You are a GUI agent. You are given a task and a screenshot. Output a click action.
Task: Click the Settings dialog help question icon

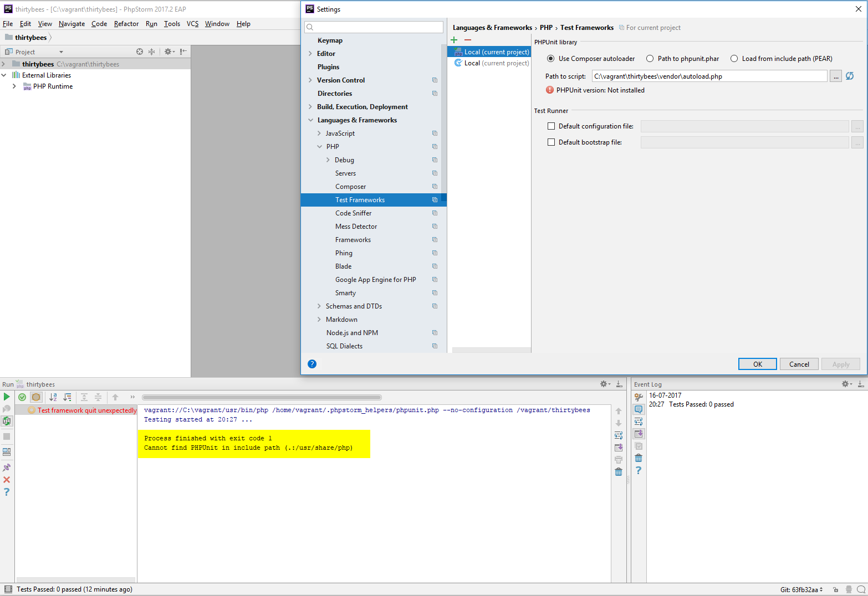(x=312, y=364)
